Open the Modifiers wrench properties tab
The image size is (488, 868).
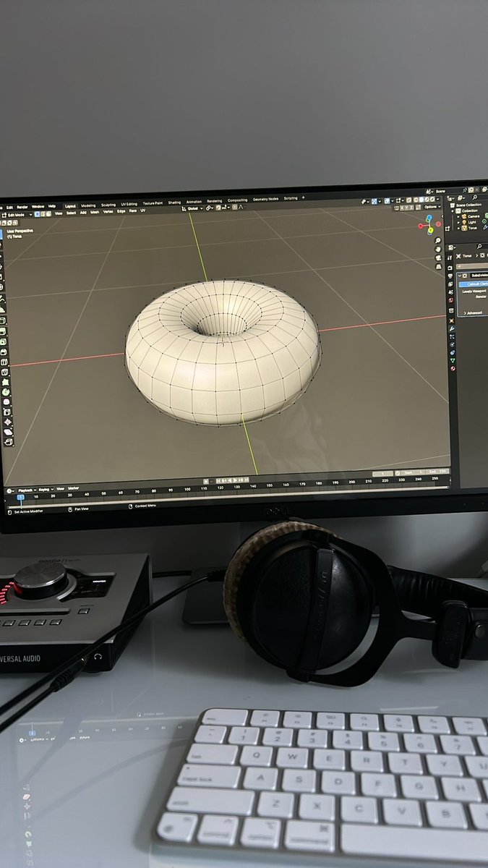coord(452,328)
